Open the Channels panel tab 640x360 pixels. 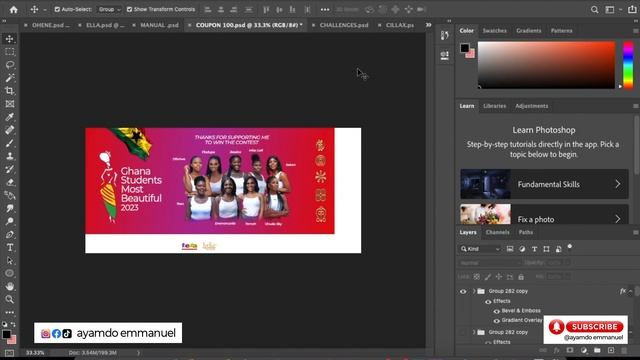pyautogui.click(x=497, y=232)
